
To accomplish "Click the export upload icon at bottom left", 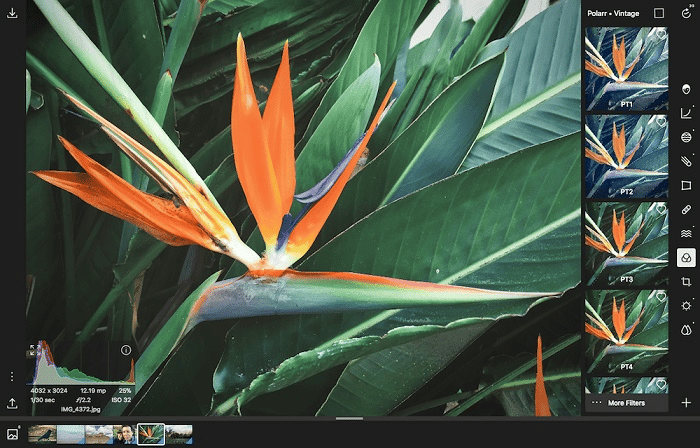I will click(13, 403).
